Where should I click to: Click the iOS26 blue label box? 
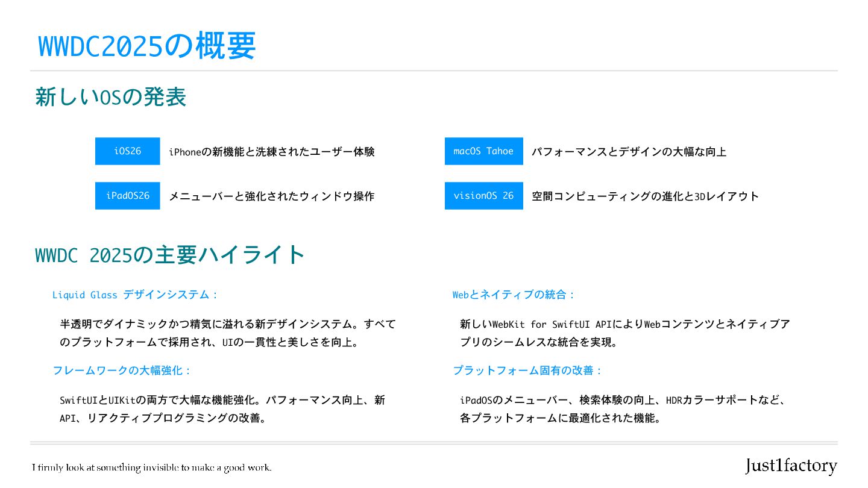coord(127,151)
